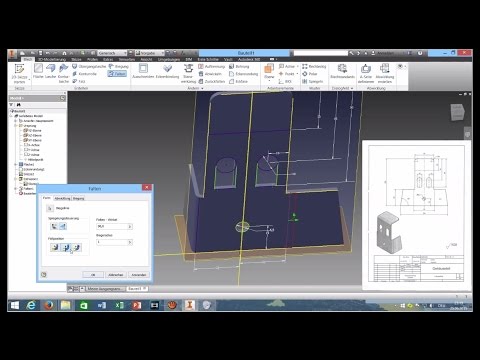Open the Abwicklung tab in Falten dialog
The height and width of the screenshot is (360, 480).
[x=62, y=198]
